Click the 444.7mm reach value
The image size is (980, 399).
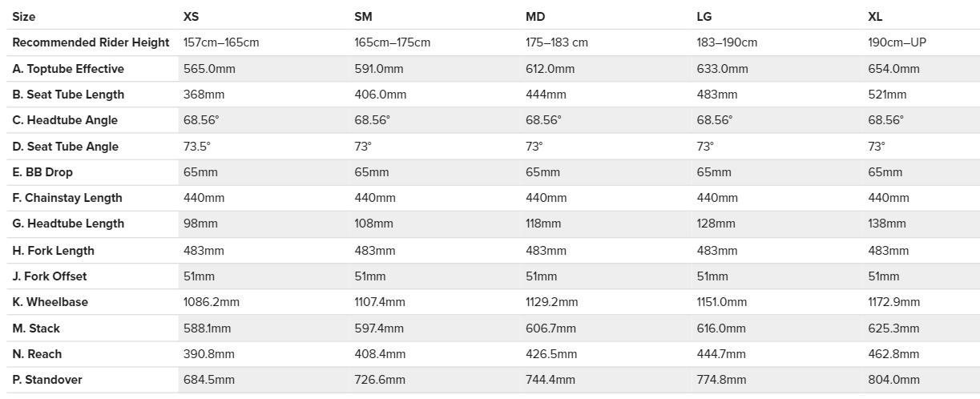(x=722, y=354)
